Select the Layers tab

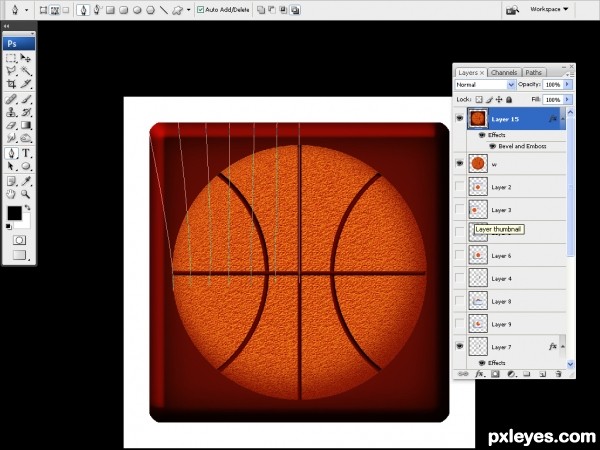[470, 72]
